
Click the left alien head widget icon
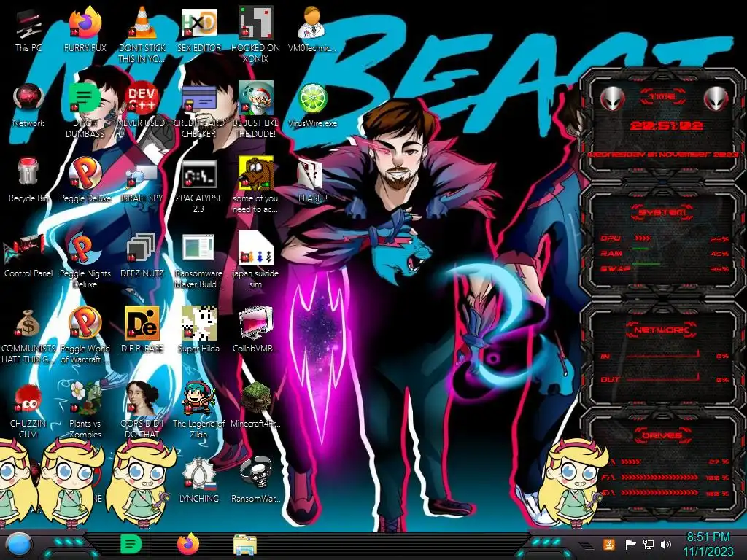(x=612, y=99)
